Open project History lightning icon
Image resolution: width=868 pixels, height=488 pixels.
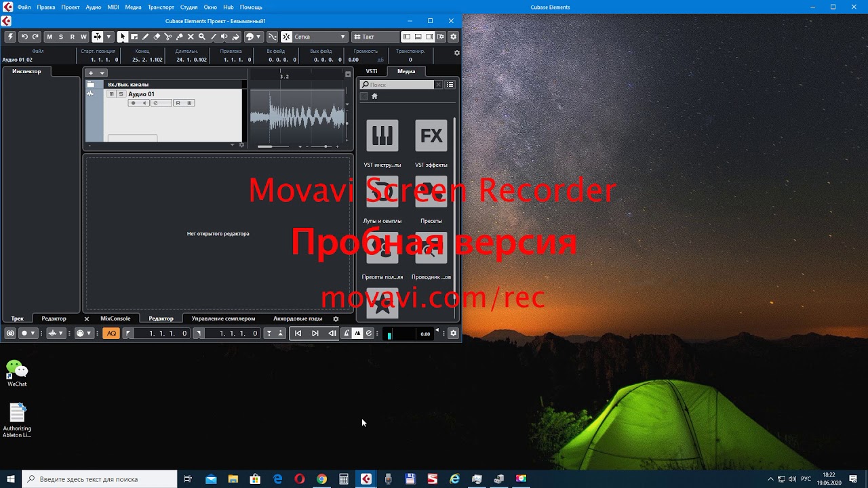(x=9, y=37)
